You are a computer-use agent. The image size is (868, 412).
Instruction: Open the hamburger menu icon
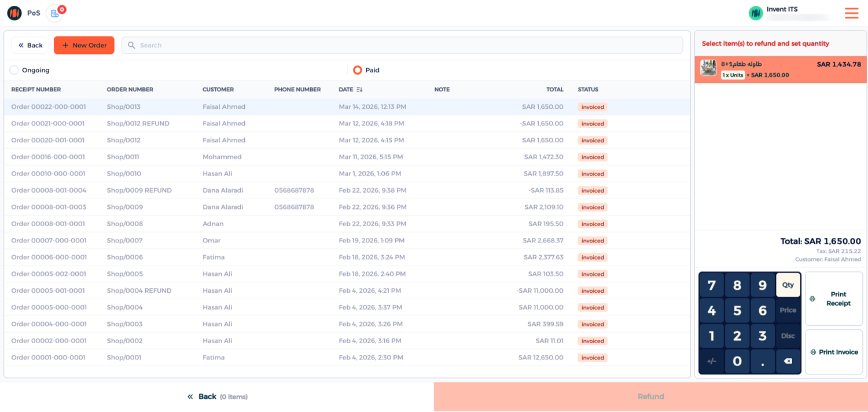(x=851, y=13)
